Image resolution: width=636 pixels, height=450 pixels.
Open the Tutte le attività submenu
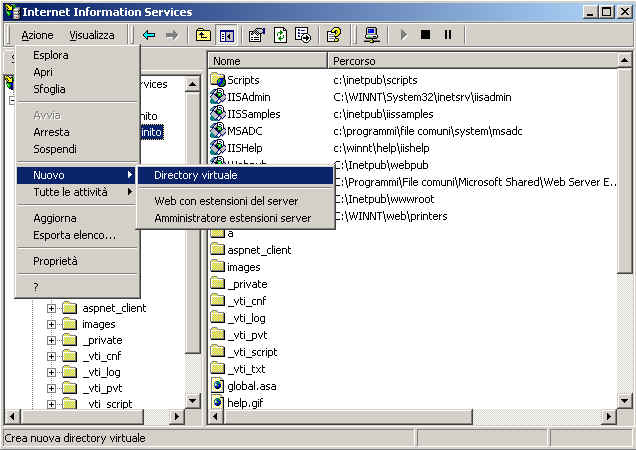coord(76,192)
